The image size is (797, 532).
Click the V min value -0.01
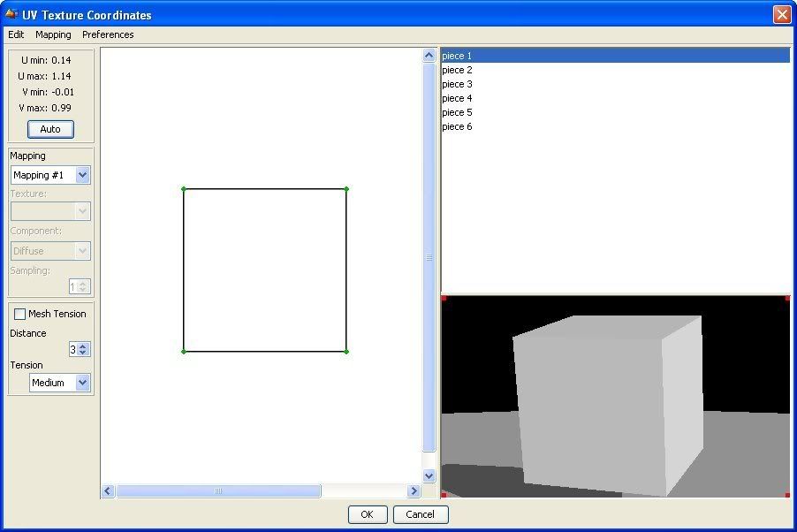[63, 92]
